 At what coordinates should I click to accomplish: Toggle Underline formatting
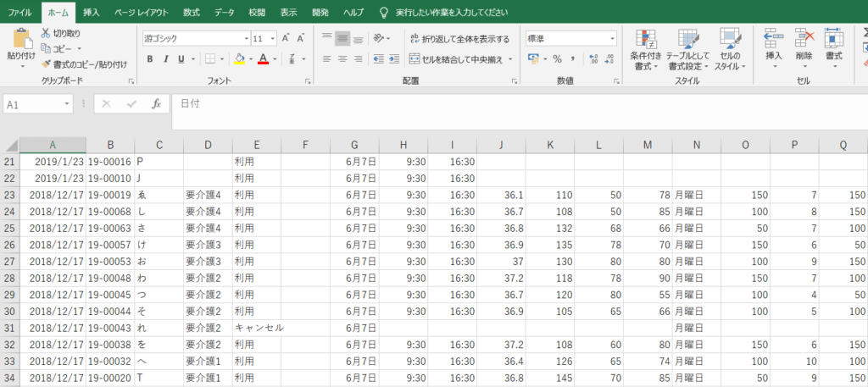coord(181,58)
